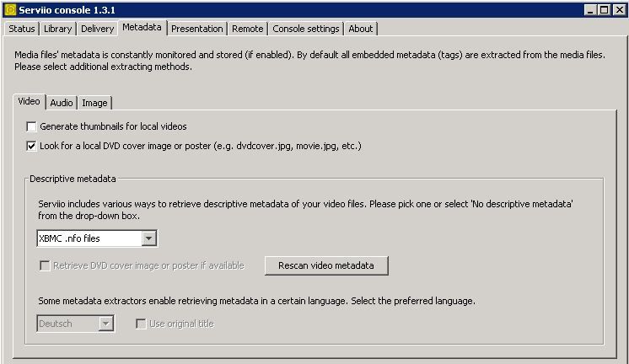
Task: Select the Presentation tab
Action: (197, 29)
